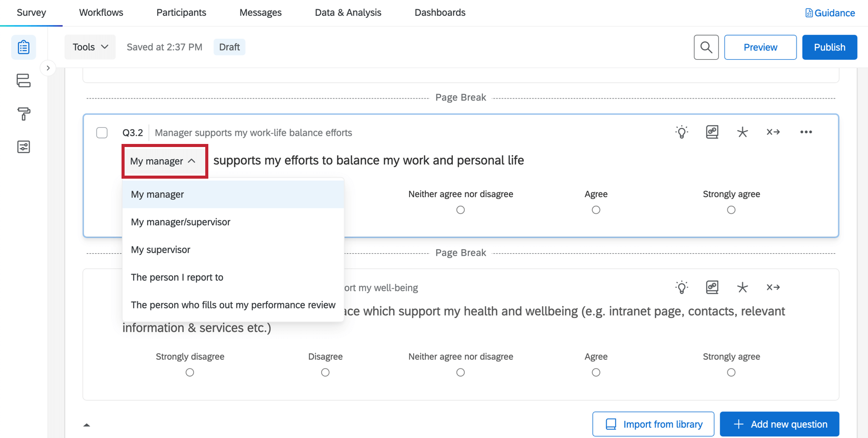Click the search magnifier icon

click(x=706, y=47)
